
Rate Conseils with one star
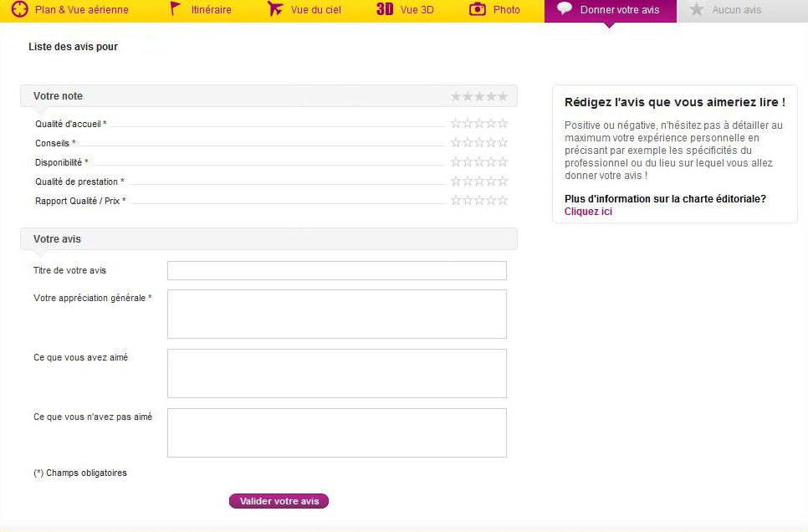[x=456, y=143]
